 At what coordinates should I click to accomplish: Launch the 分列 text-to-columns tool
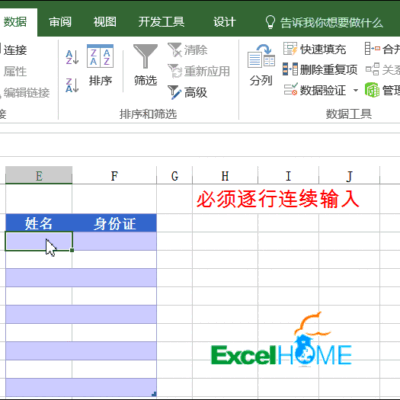click(261, 65)
